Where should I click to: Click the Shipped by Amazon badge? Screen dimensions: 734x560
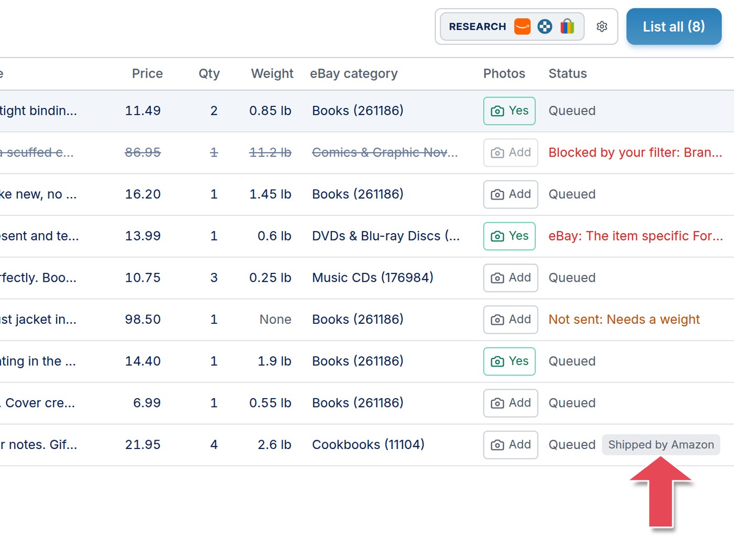point(661,445)
